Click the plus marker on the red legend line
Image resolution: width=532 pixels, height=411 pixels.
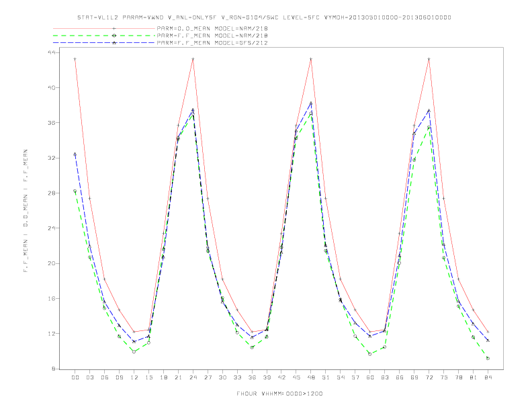(114, 28)
